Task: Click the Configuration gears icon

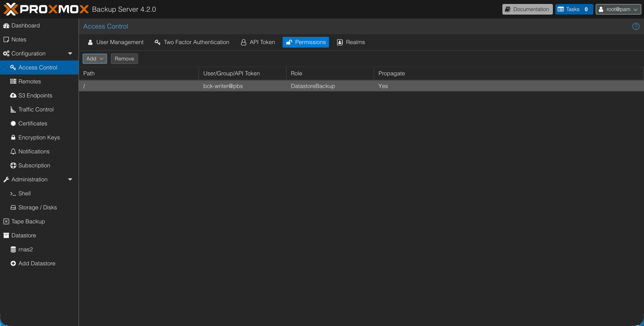Action: [6, 53]
